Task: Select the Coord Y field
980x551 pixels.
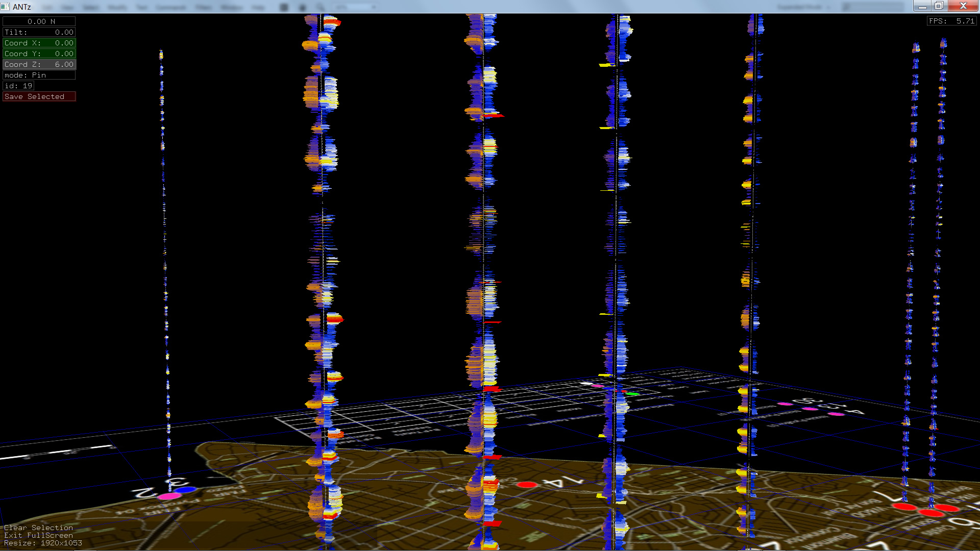Action: [x=39, y=54]
